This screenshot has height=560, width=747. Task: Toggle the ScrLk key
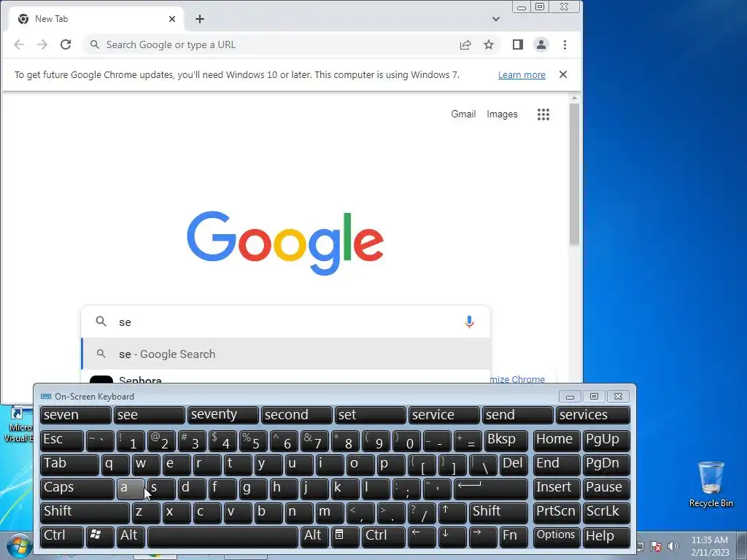606,513
